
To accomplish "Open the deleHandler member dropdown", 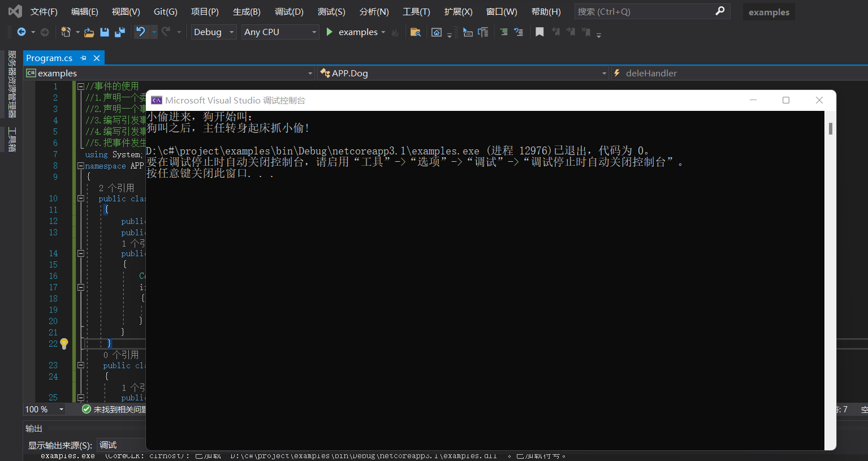I will (739, 73).
